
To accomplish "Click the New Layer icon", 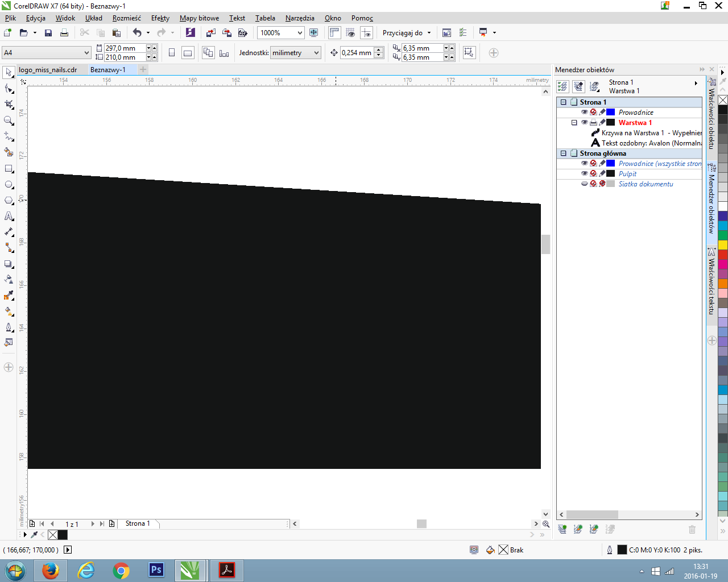I will [562, 529].
